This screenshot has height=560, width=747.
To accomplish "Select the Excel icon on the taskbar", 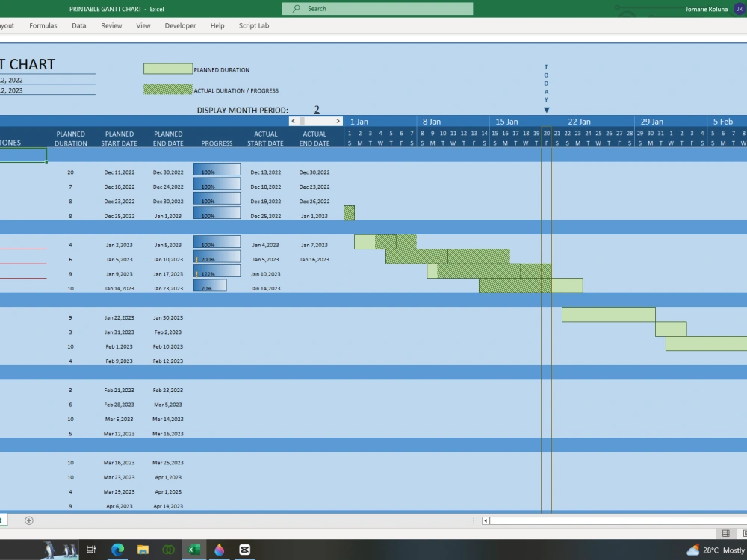I will point(193,550).
